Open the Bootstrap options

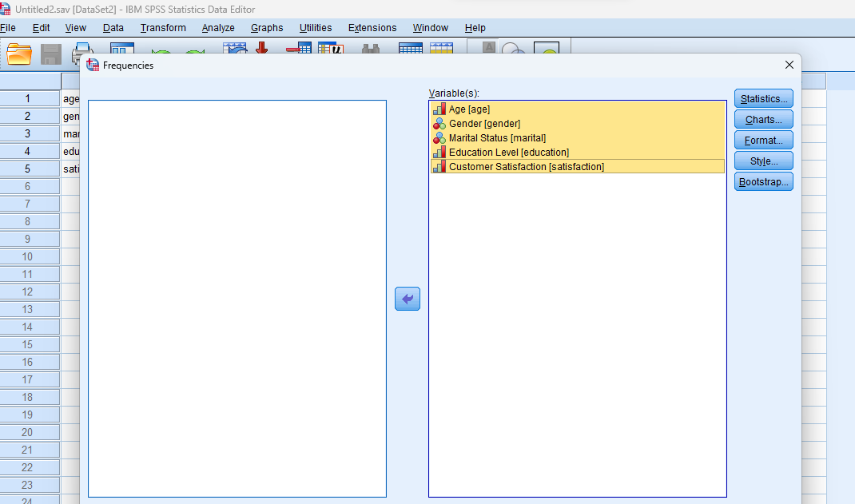763,181
